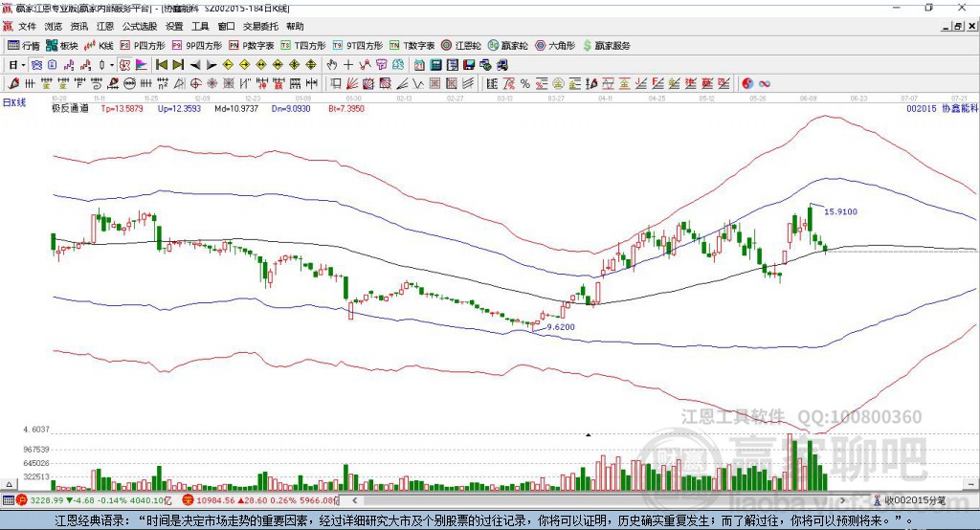
Task: Jump to first bar with skip-to-start arrow
Action: coord(161,65)
